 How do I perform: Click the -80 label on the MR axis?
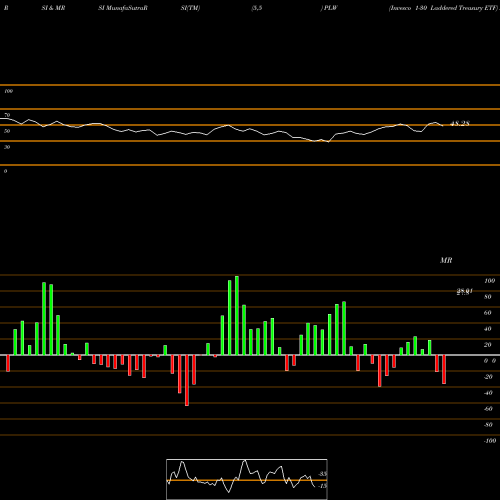pyautogui.click(x=488, y=425)
